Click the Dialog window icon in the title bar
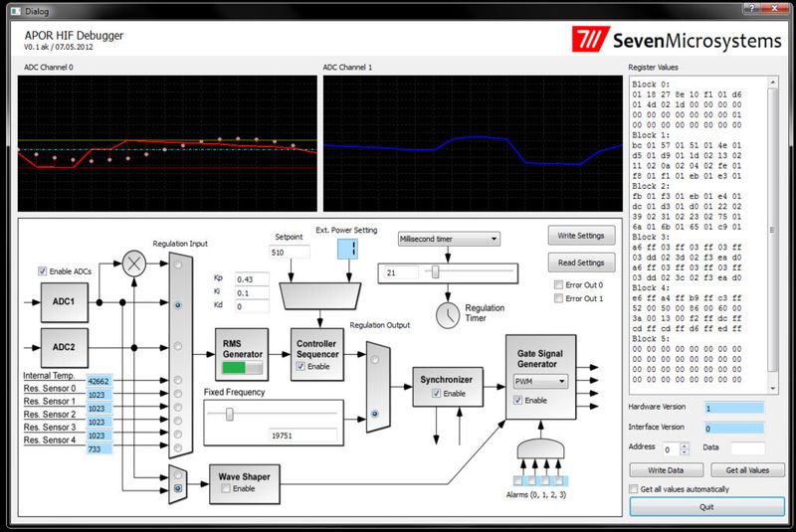Viewport: 796px width, 532px height. (16, 11)
